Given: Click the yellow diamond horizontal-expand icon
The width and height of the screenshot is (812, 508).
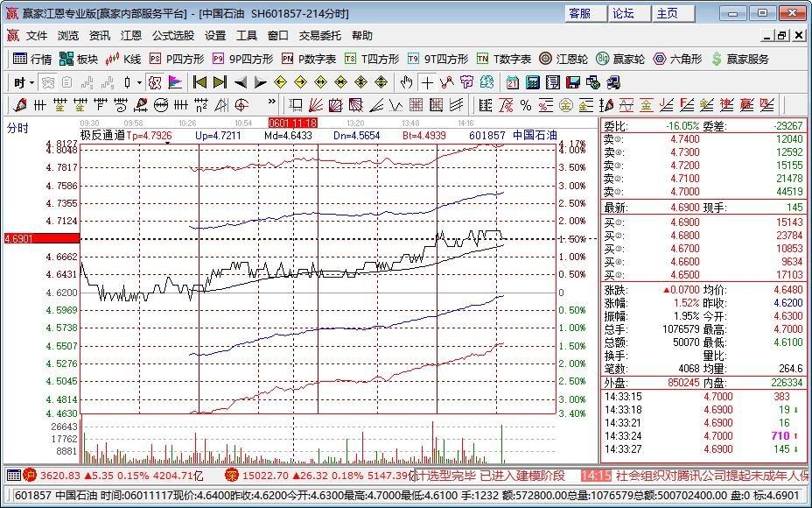Looking at the screenshot, I should [x=320, y=82].
